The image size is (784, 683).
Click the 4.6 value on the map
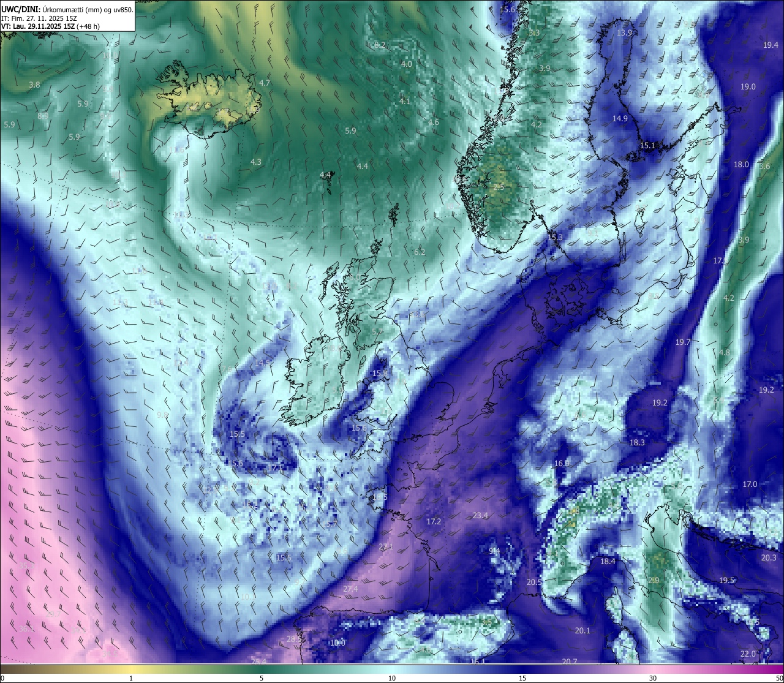tap(434, 122)
